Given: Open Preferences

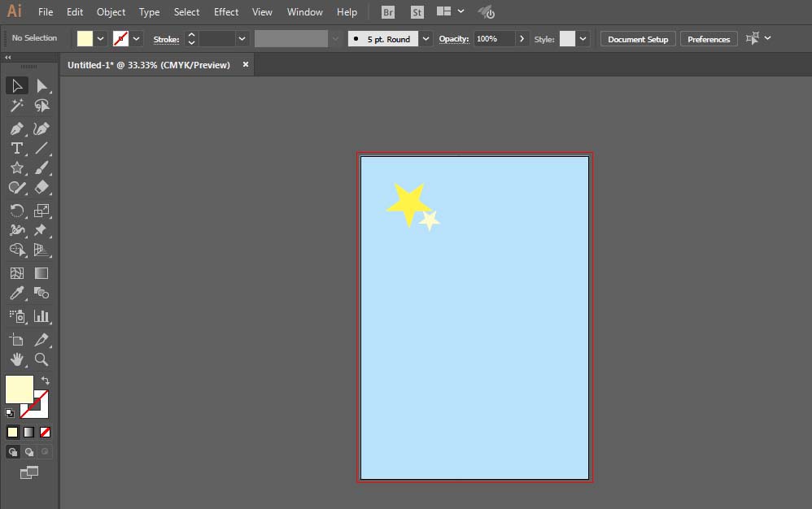Looking at the screenshot, I should point(708,38).
